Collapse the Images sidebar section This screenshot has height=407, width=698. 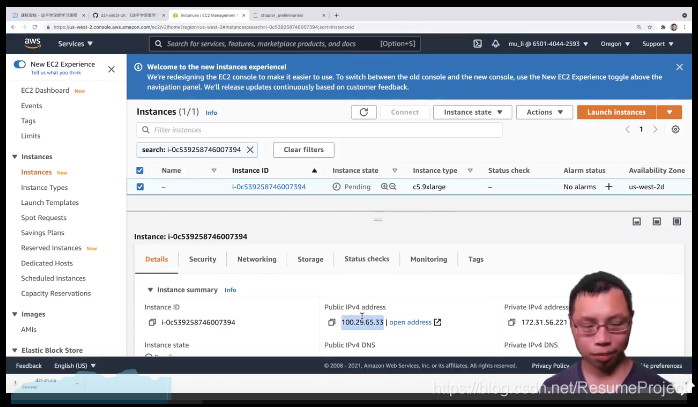pyautogui.click(x=15, y=314)
